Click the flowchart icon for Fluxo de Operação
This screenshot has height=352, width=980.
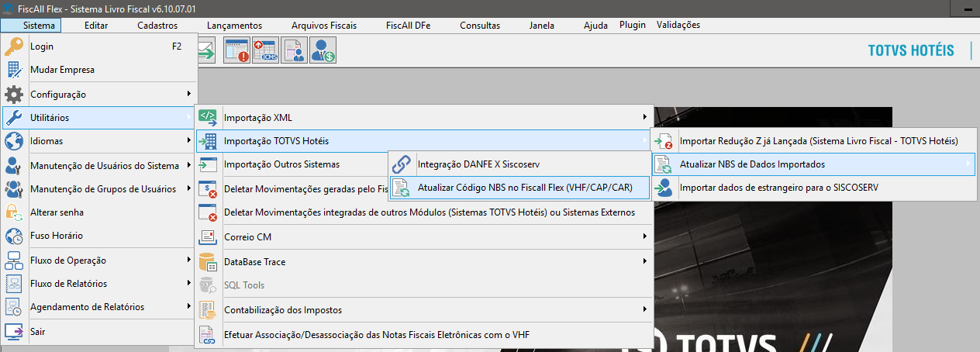tap(14, 261)
